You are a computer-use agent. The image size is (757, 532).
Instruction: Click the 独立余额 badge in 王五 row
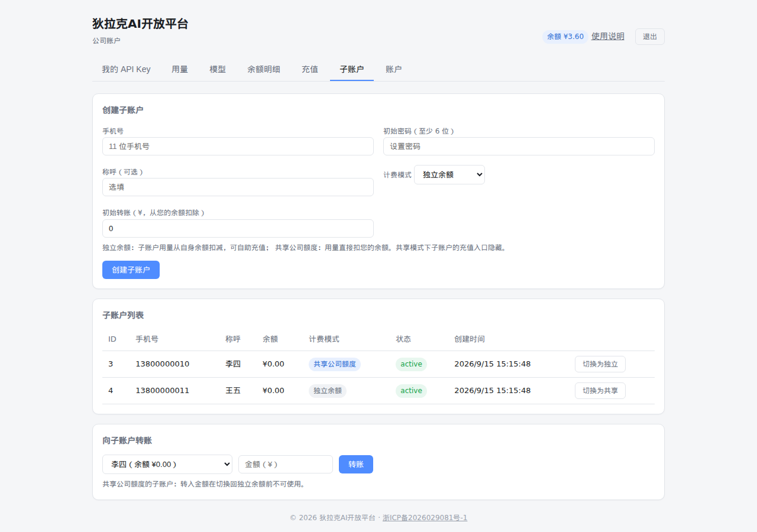(328, 391)
